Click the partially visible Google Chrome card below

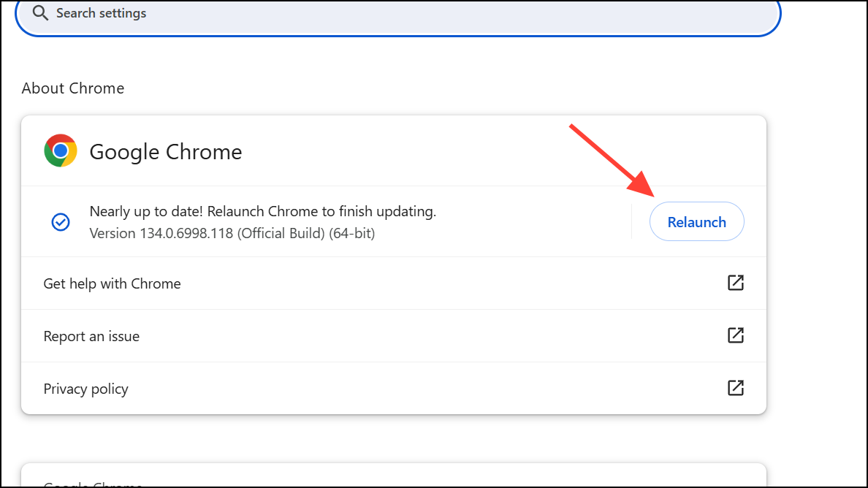(x=393, y=479)
